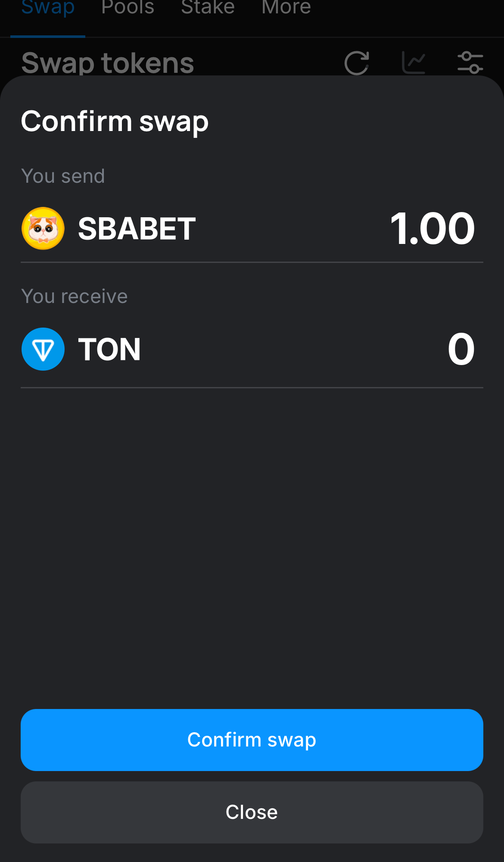Click the Swap tokens page heading
The image size is (504, 862).
pos(108,63)
